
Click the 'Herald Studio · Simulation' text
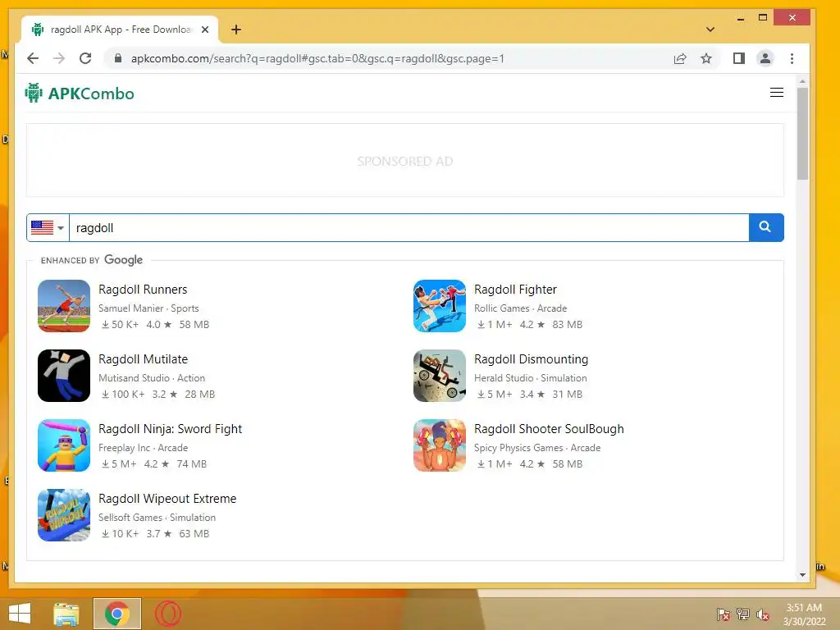(x=531, y=377)
